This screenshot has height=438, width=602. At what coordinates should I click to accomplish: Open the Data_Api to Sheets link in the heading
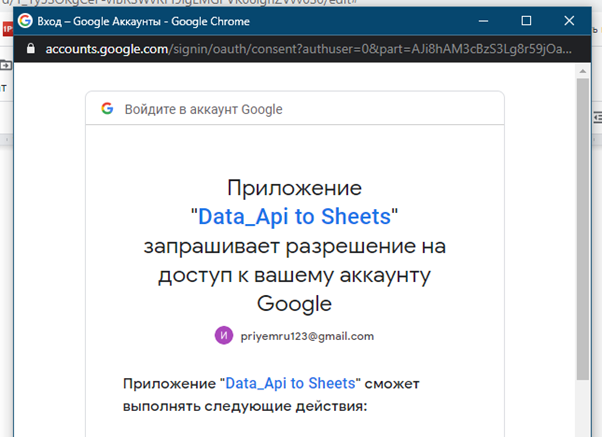(x=294, y=217)
